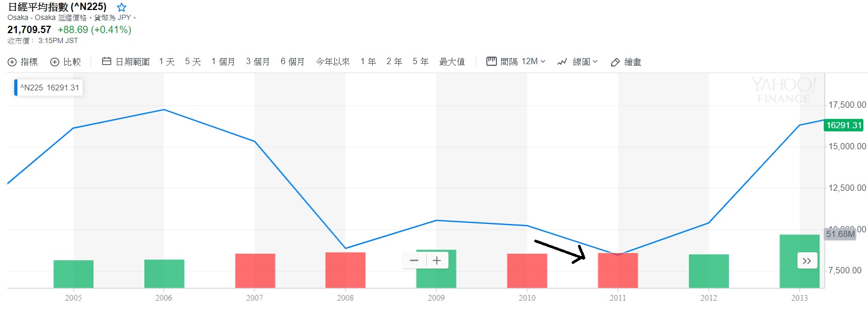Click the favorite star next to 日經平均指數
The image size is (868, 318).
click(122, 7)
